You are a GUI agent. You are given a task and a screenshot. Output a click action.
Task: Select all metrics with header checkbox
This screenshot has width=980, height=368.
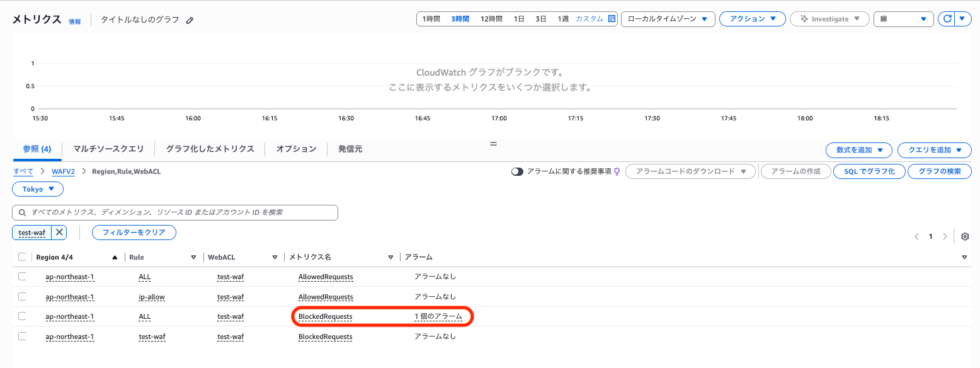pos(23,256)
